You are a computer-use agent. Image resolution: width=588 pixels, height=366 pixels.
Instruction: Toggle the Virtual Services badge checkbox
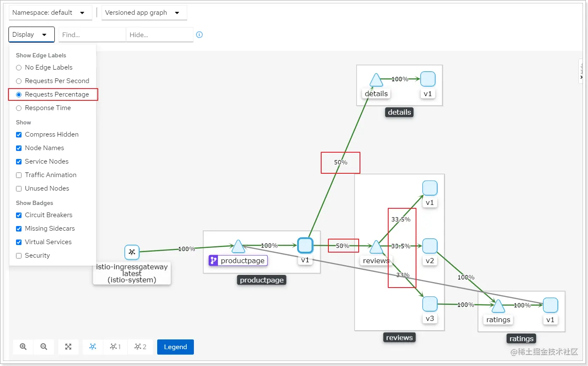coord(19,242)
